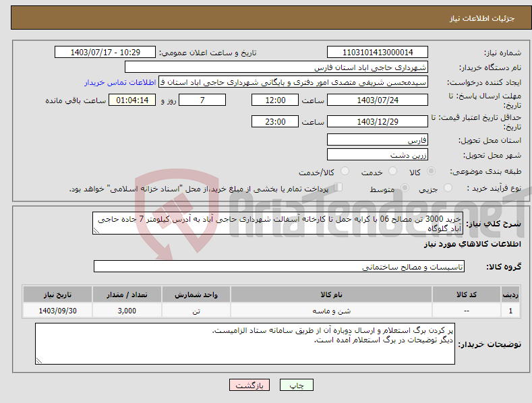Select the کالا radio button
The height and width of the screenshot is (403, 532).
click(431, 171)
